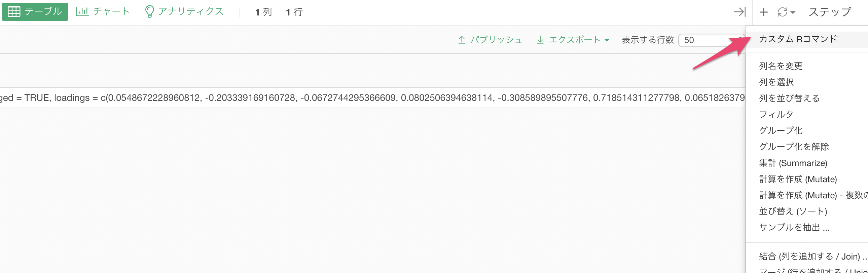The height and width of the screenshot is (273, 868).
Task: Choose グループ化 menu entry
Action: pos(781,130)
